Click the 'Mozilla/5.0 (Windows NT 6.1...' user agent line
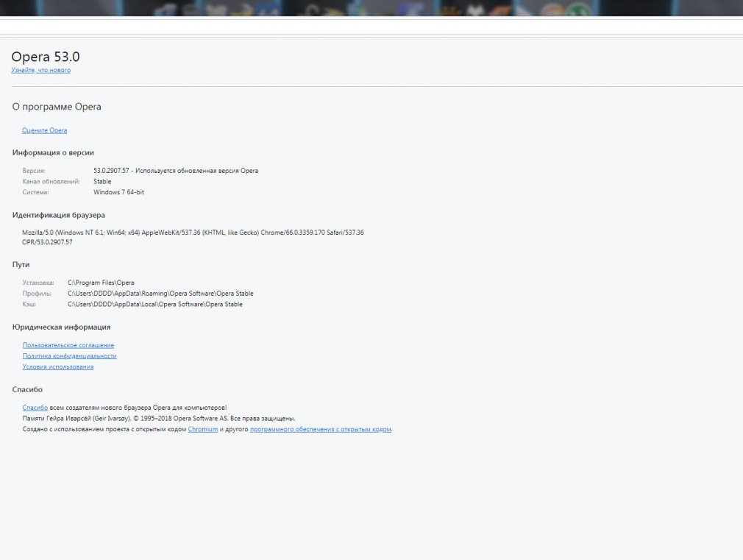 coord(193,233)
